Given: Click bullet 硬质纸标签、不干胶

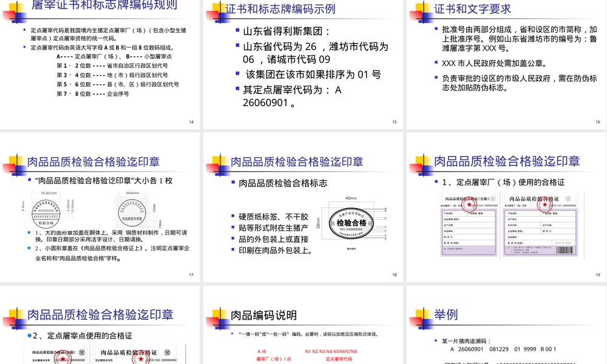Looking at the screenshot, I should [273, 217].
